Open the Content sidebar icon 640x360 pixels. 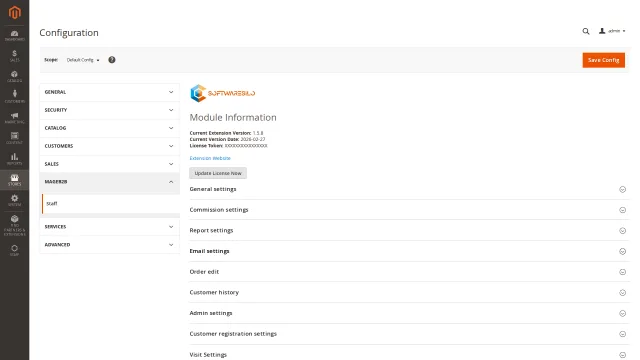(x=14, y=138)
